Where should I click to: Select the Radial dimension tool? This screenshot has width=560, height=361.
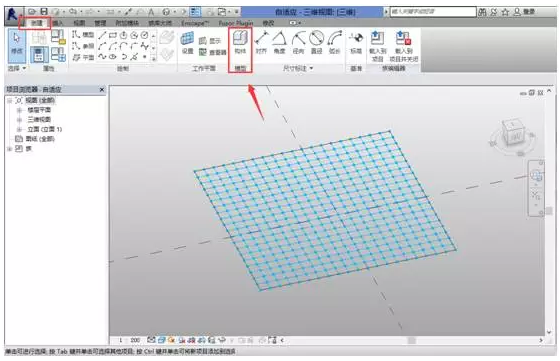click(x=298, y=42)
